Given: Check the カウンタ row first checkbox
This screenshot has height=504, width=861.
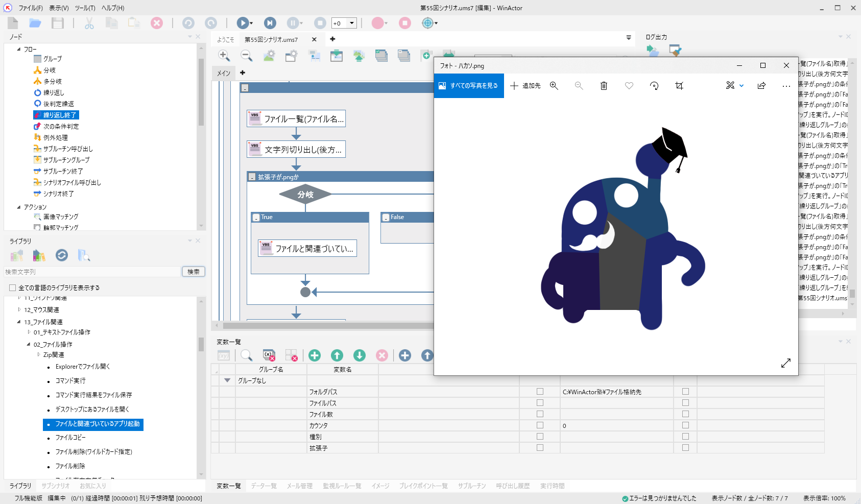Looking at the screenshot, I should [x=540, y=425].
